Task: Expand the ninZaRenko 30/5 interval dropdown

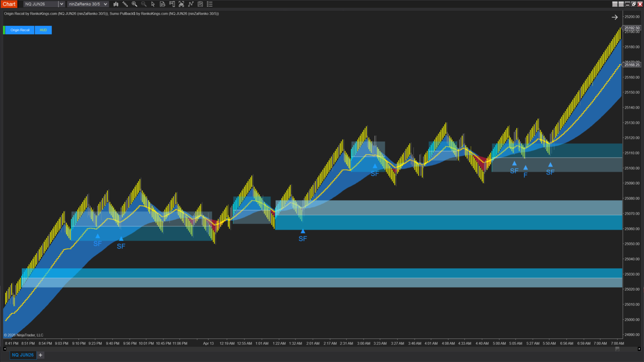Action: (105, 4)
